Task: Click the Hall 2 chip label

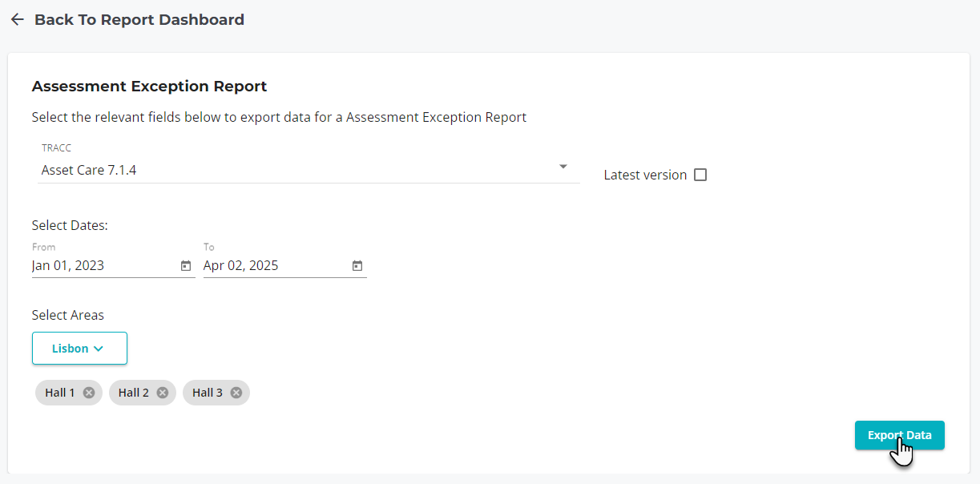Action: [134, 393]
